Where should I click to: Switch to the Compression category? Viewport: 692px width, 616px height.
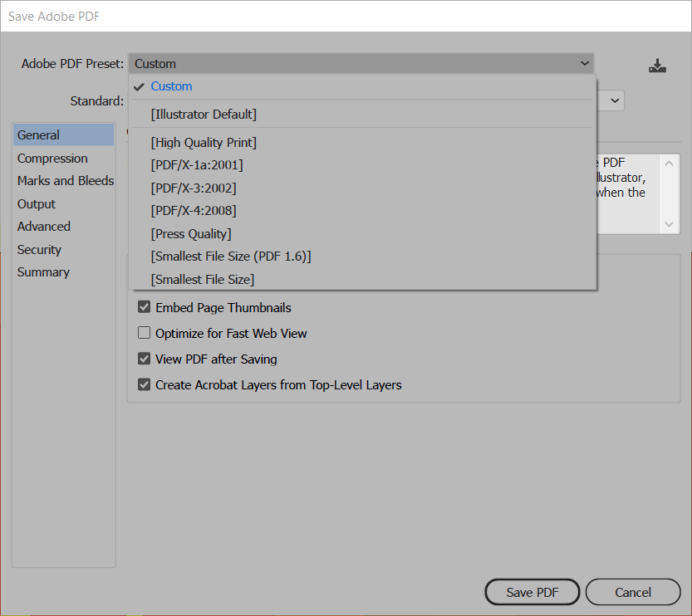[x=63, y=159]
